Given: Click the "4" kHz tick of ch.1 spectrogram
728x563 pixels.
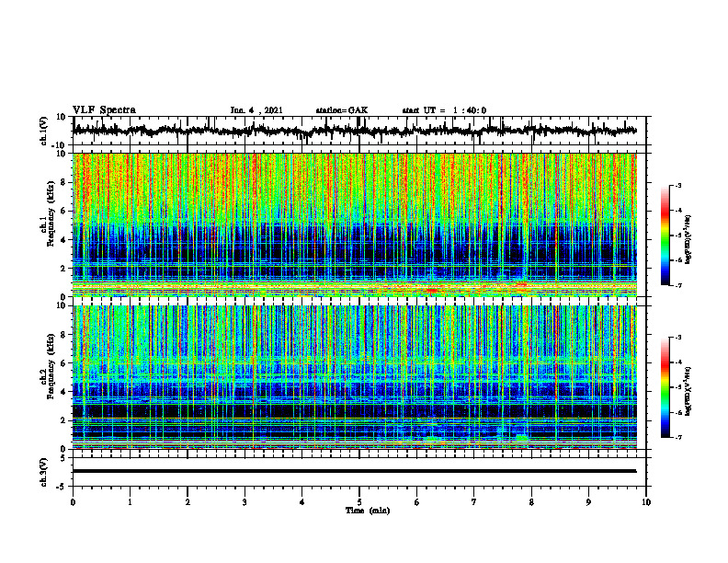Looking at the screenshot, I should 63,240.
